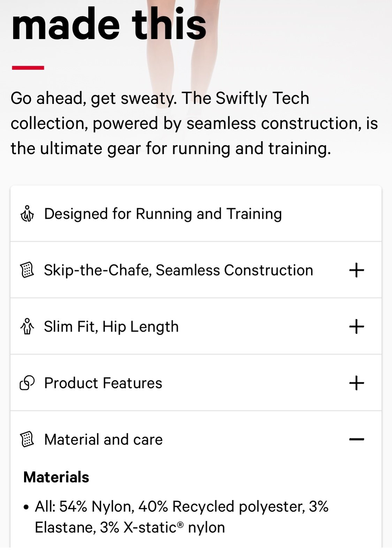Click the Material and care label text
The image size is (392, 558).
pos(104,439)
